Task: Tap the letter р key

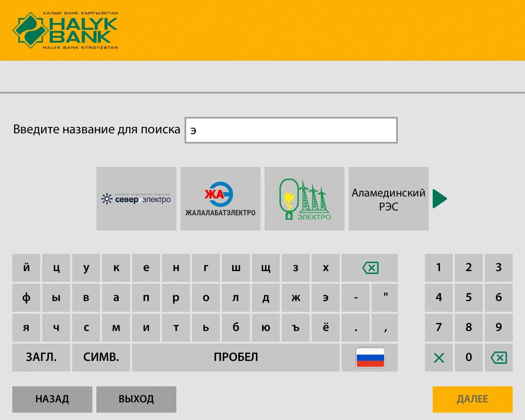Action: (176, 298)
